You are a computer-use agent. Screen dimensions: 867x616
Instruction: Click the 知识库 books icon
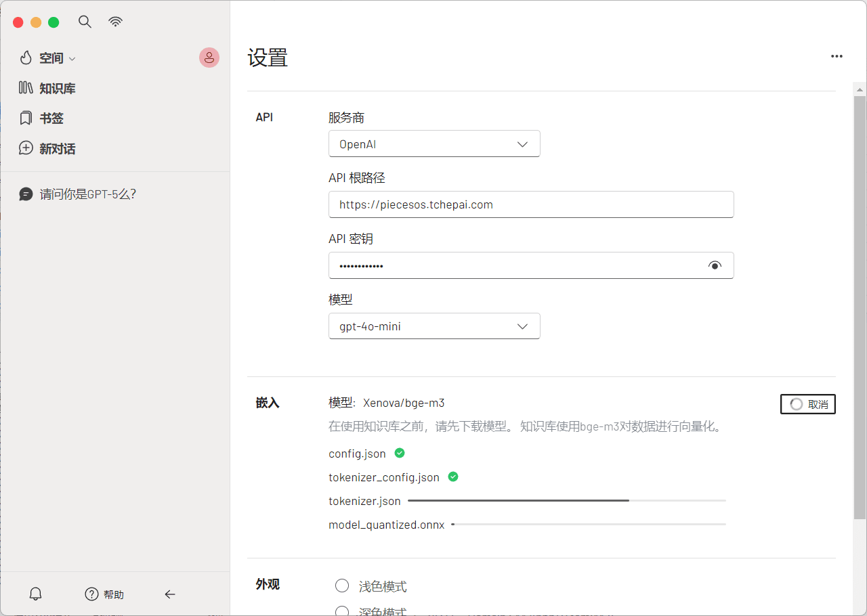tap(26, 88)
